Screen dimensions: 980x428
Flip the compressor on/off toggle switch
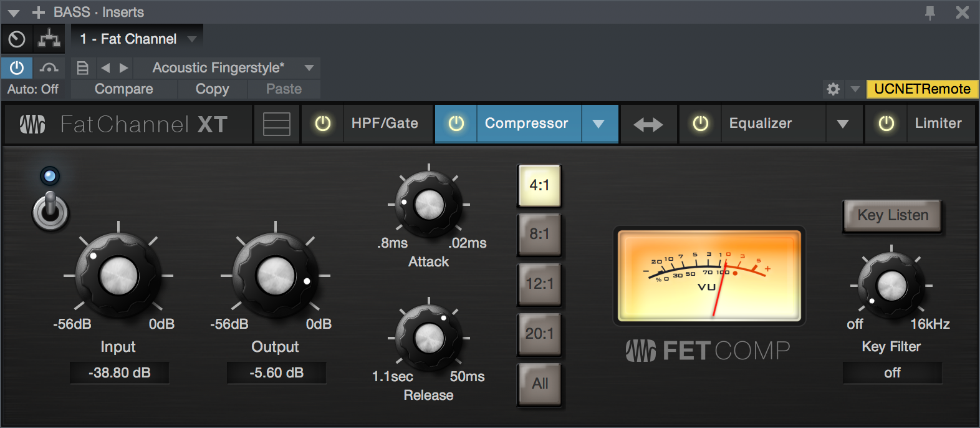50,211
